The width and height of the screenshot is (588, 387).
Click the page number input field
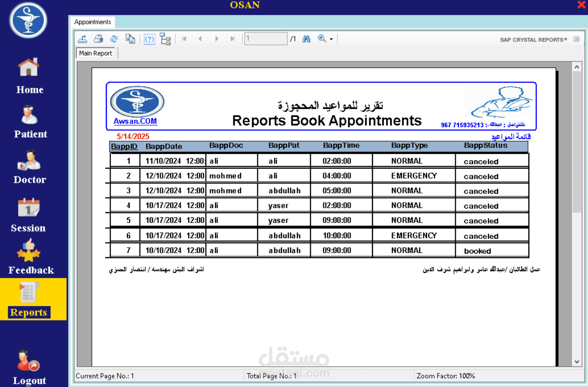point(266,39)
